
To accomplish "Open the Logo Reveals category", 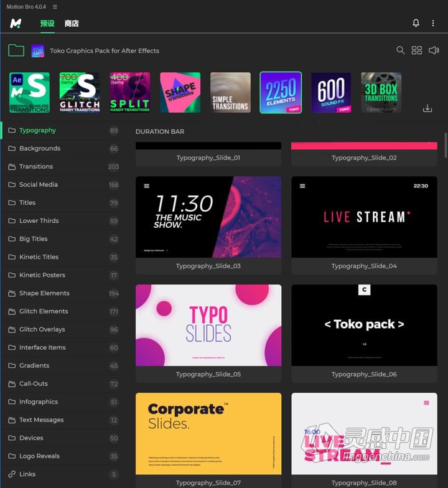I will [62, 456].
